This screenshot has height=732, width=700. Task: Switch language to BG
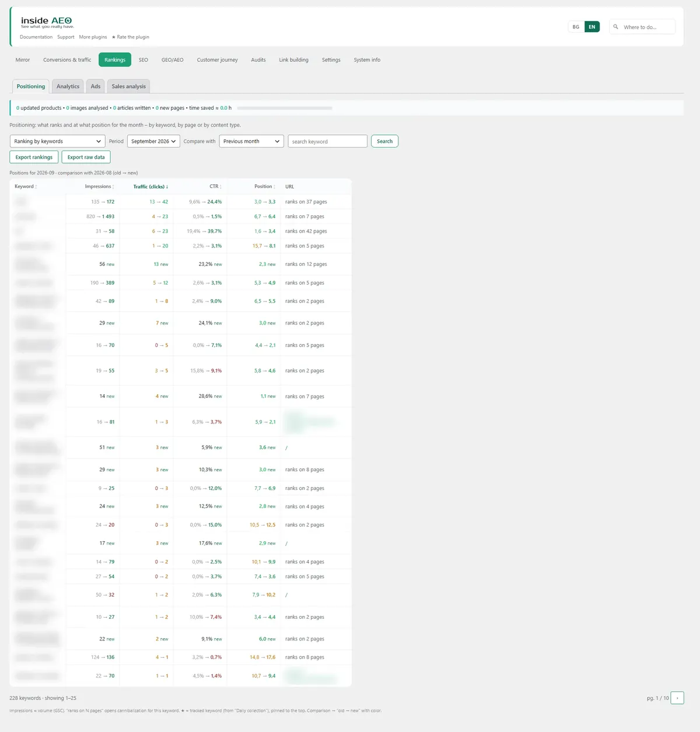click(x=576, y=27)
